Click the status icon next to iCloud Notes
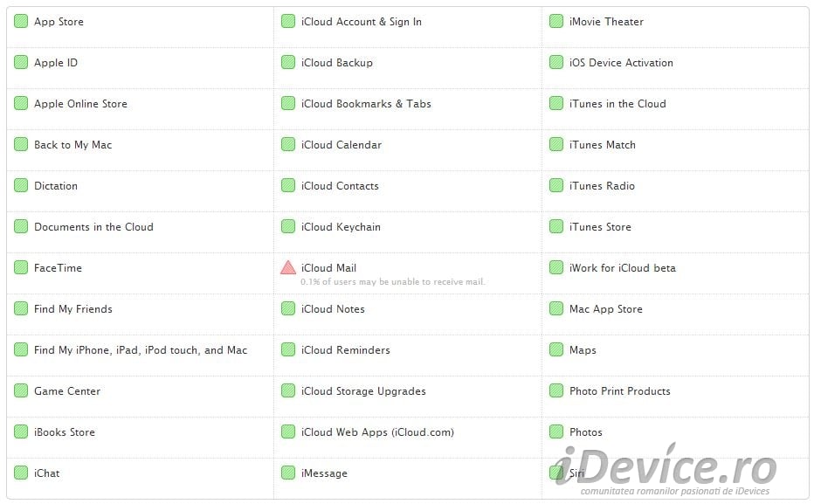The height and width of the screenshot is (504, 814). tap(288, 308)
